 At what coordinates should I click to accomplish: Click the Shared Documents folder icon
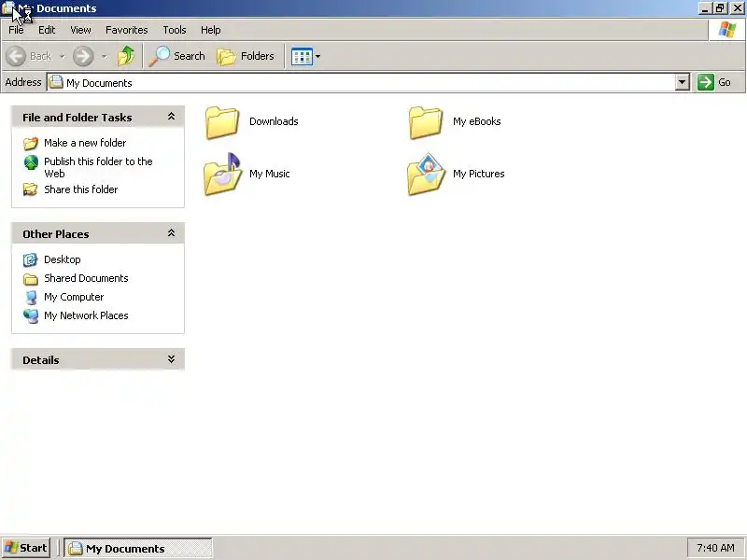point(31,278)
